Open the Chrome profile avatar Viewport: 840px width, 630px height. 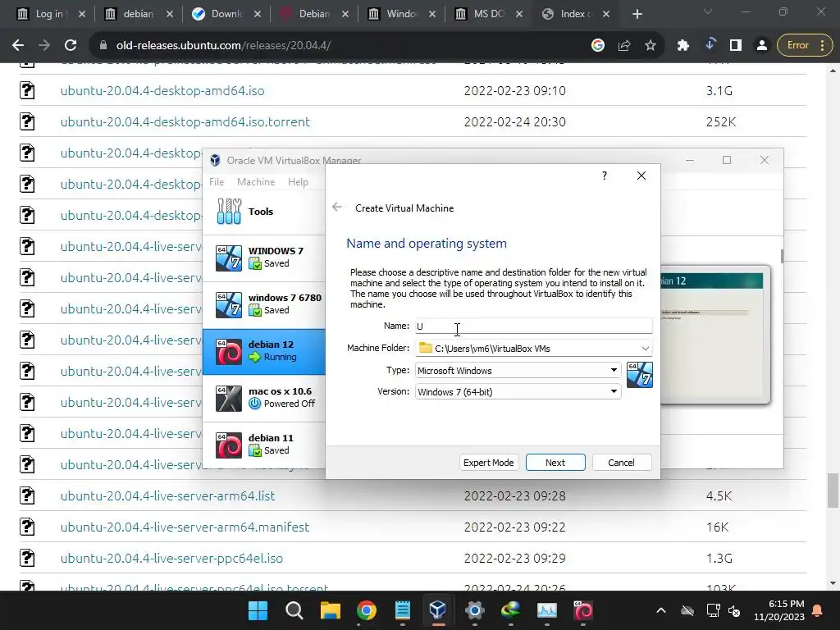tap(762, 46)
